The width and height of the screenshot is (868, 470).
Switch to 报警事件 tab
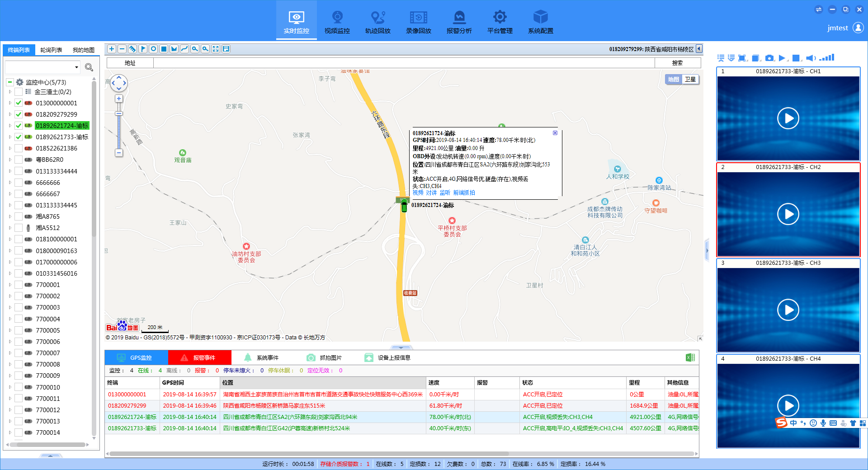pos(199,357)
